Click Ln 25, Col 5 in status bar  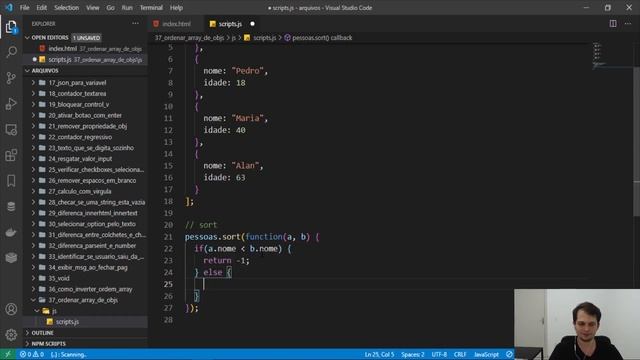(x=379, y=354)
